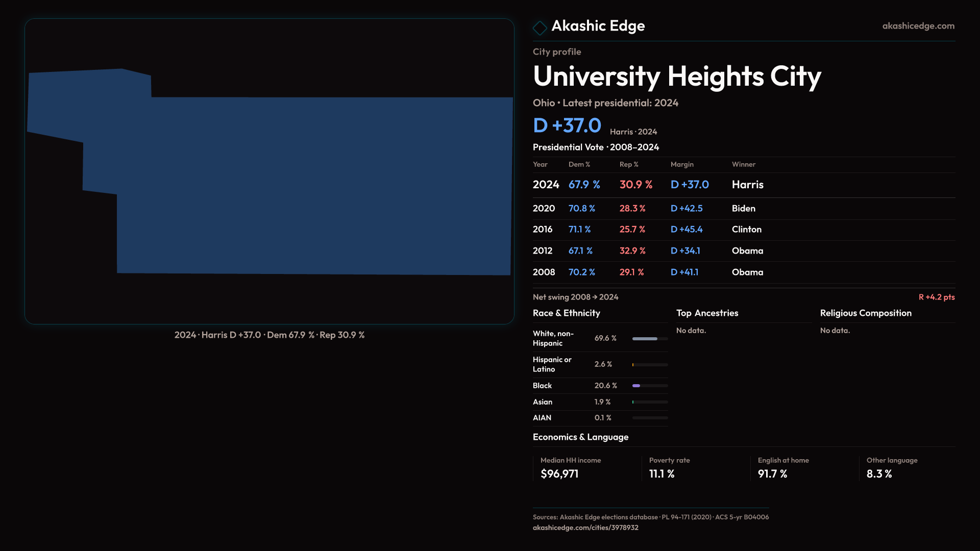Click the Poverty rate 11.1 % card
Viewport: 980px width, 551px height.
pyautogui.click(x=669, y=468)
